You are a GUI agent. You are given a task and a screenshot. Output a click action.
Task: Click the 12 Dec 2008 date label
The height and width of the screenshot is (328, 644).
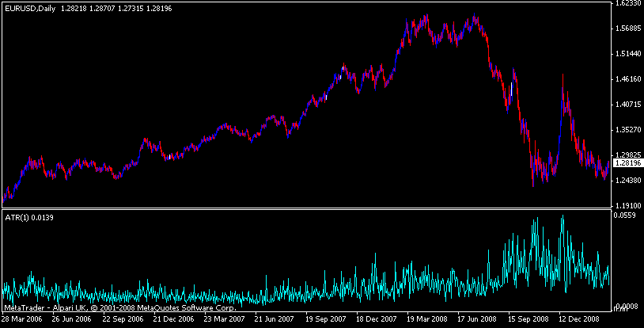[x=579, y=319]
